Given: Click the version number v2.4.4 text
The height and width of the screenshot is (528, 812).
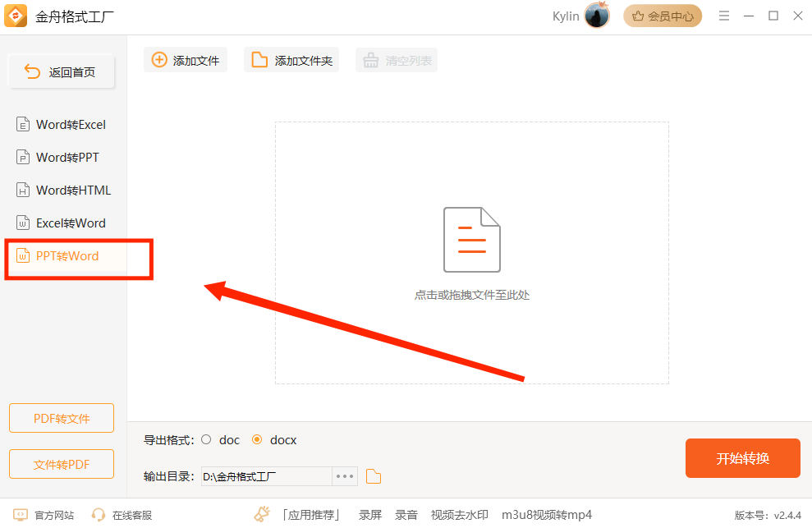Looking at the screenshot, I should (787, 516).
